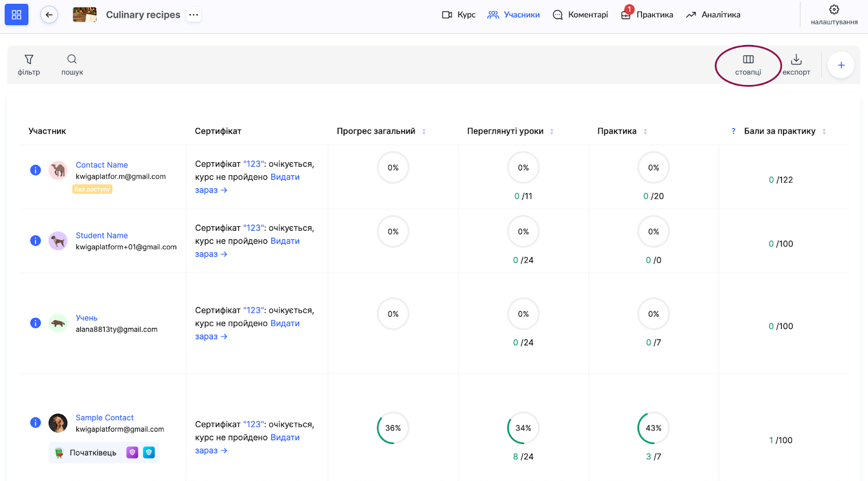Open Student Name participant profile link
The image size is (868, 481).
click(101, 236)
